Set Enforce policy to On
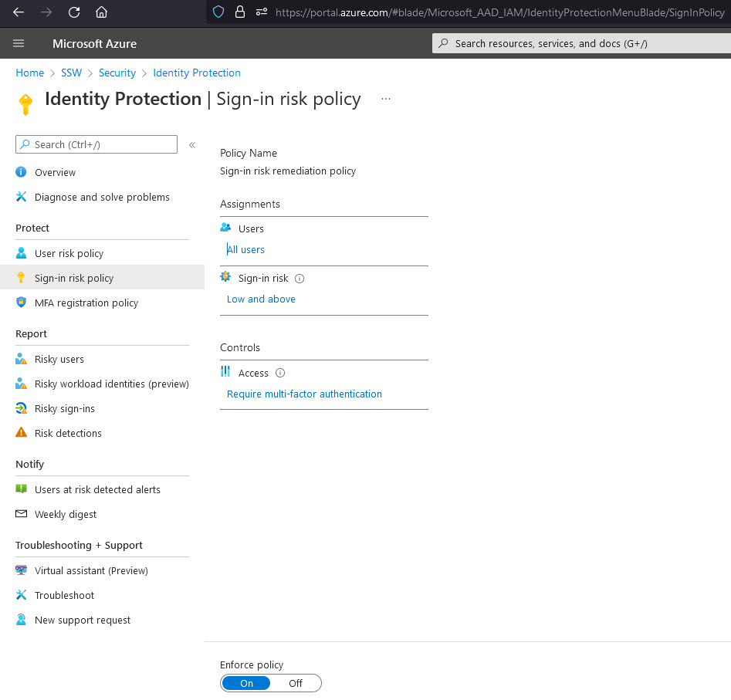This screenshot has width=731, height=700. (246, 683)
